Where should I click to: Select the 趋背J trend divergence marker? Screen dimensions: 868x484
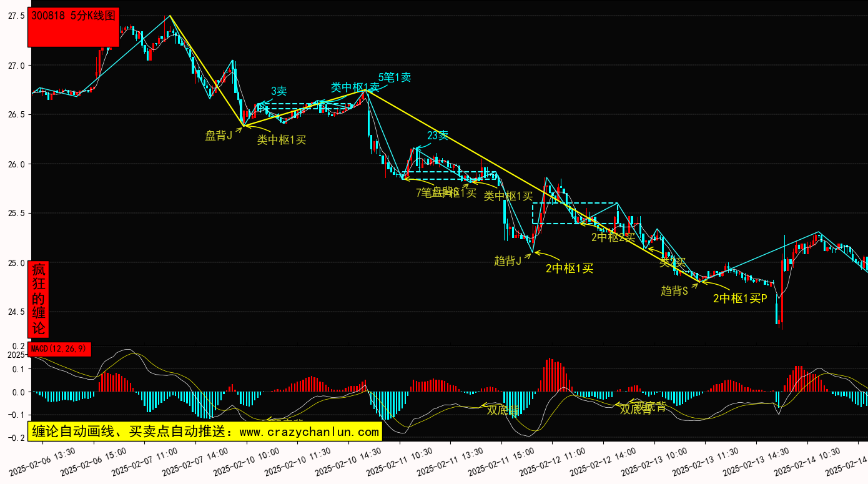[508, 261]
